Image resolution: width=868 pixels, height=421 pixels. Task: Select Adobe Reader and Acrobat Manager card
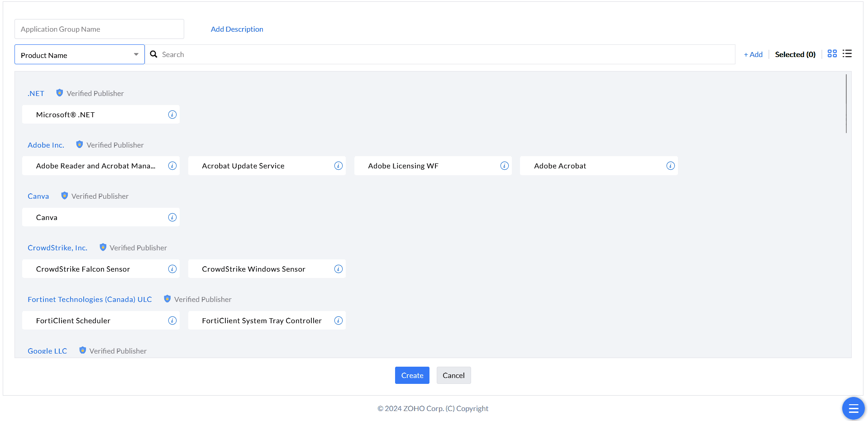coord(101,166)
